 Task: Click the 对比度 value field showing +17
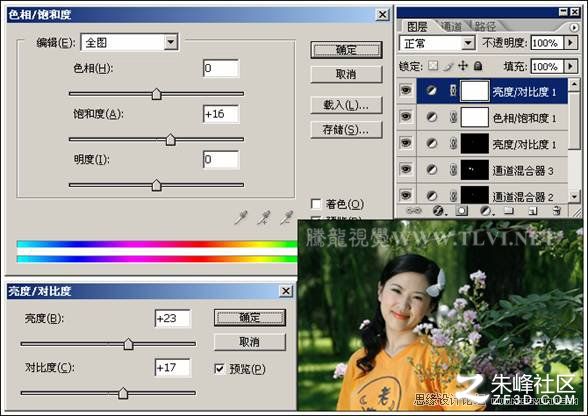[173, 367]
